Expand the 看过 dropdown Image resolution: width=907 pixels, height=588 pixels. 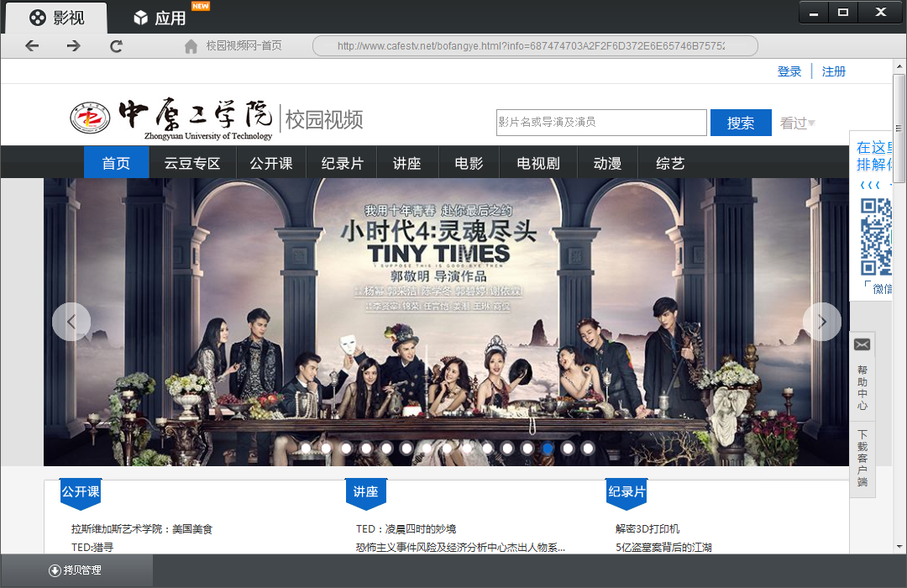797,123
